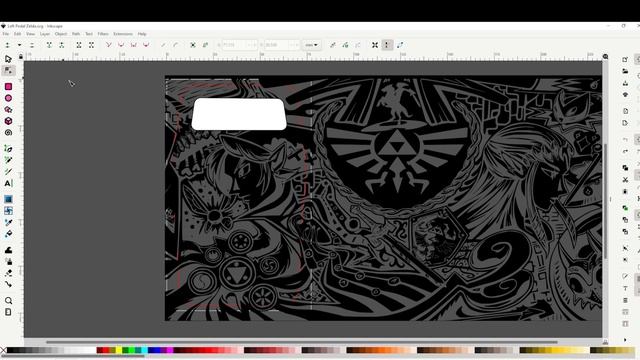Select the Node edit tool
The image size is (640, 360).
(8, 71)
